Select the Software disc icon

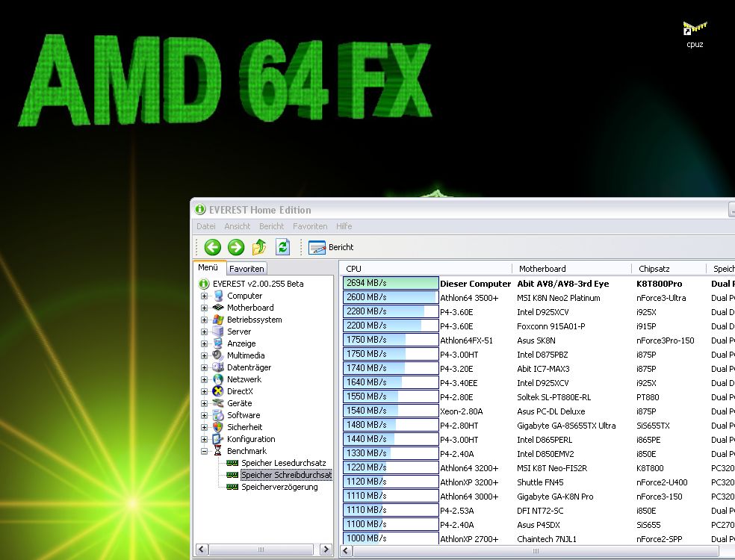coord(218,415)
